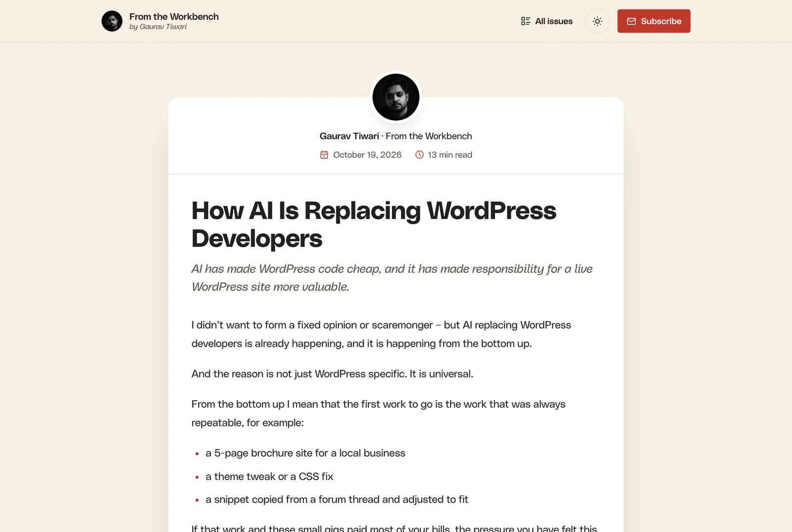Click the paragraph starting 'From the bottom up'

tap(378, 413)
